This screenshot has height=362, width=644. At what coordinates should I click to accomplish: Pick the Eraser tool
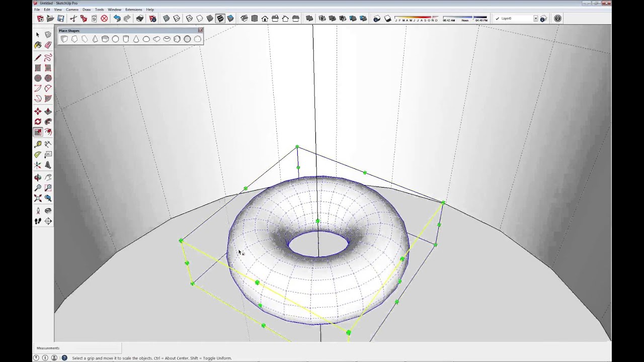tap(48, 45)
